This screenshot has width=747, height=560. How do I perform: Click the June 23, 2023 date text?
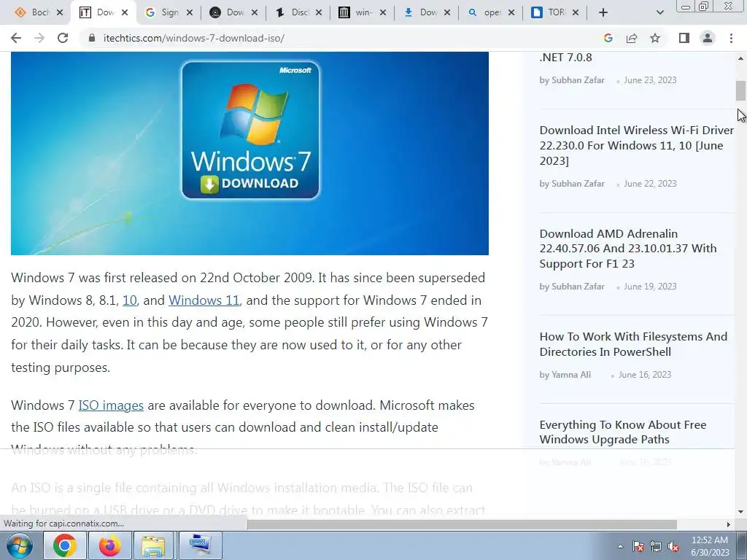[650, 80]
